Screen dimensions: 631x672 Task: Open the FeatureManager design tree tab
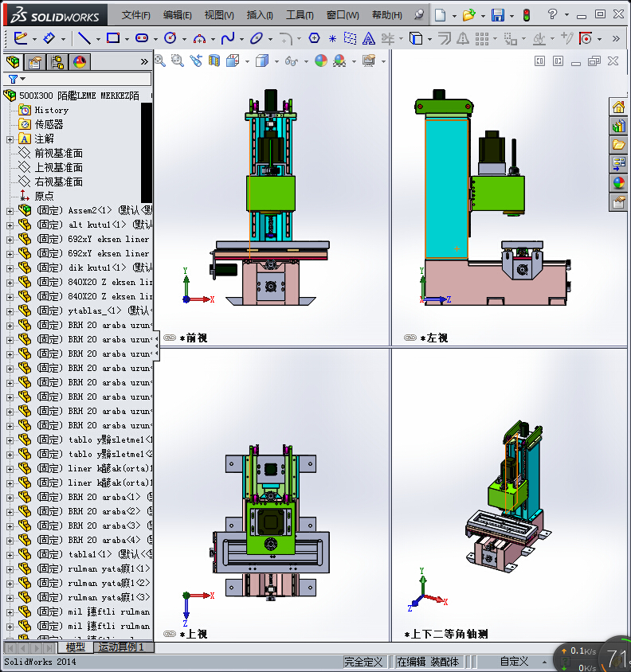coord(13,62)
